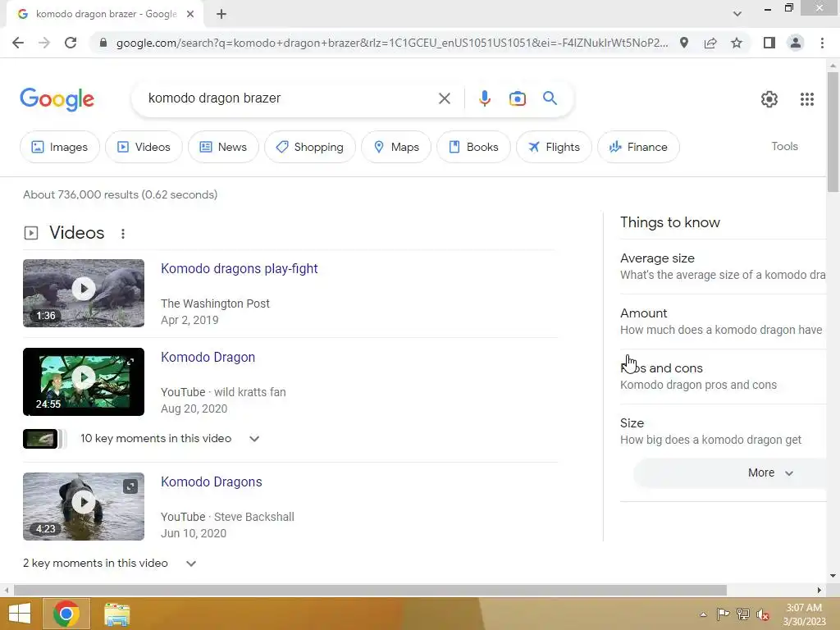Start voice search with microphone
Screen dimensions: 840x630
pos(484,98)
